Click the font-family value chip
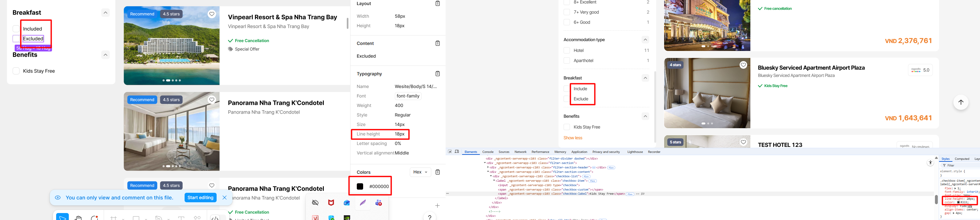This screenshot has width=980, height=220. (x=408, y=96)
